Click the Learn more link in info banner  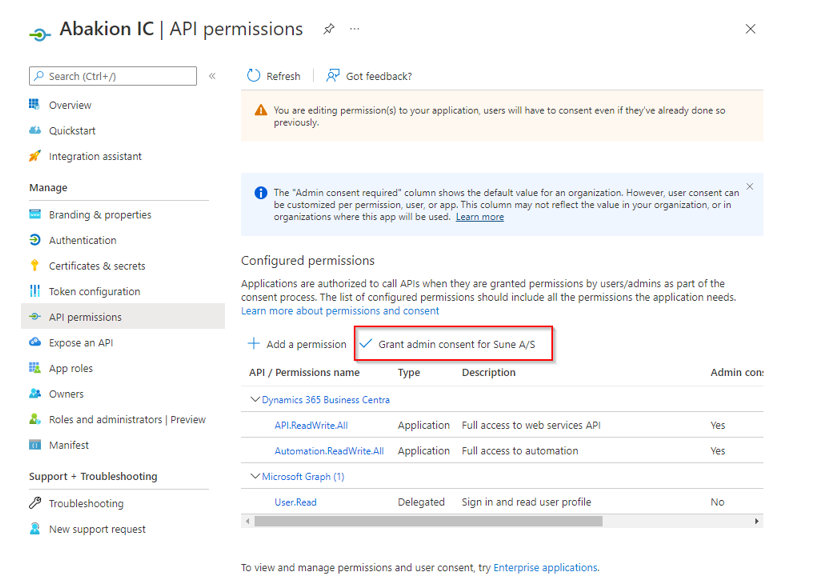point(479,217)
